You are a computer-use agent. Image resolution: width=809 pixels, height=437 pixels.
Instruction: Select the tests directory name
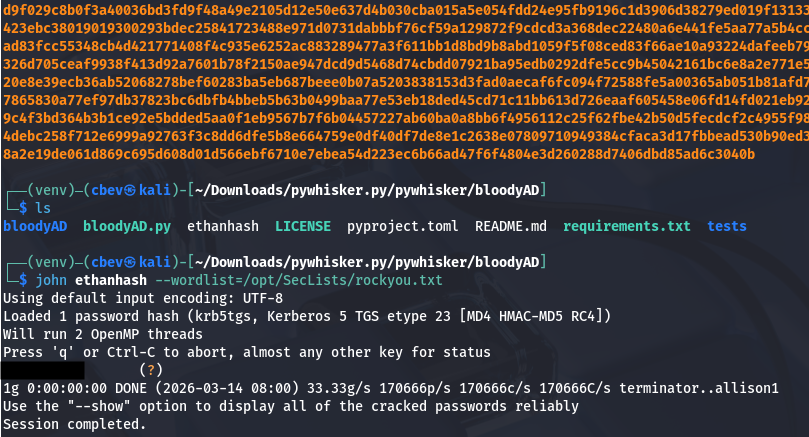727,226
